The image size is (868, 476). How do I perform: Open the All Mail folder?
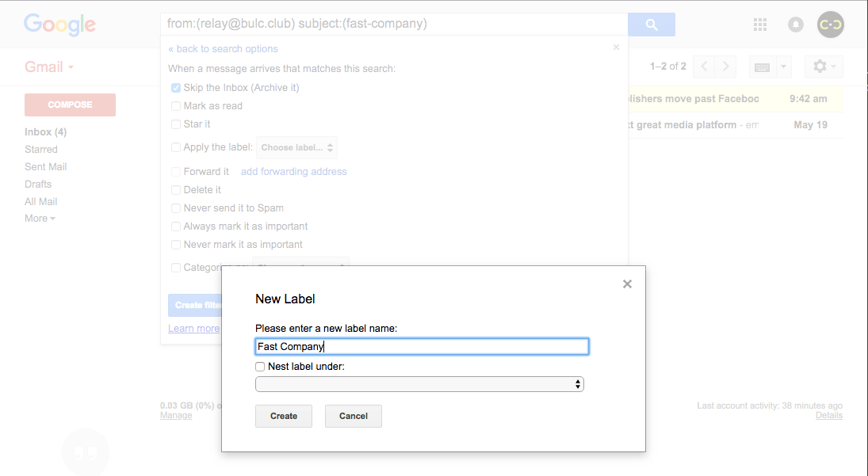pyautogui.click(x=41, y=202)
